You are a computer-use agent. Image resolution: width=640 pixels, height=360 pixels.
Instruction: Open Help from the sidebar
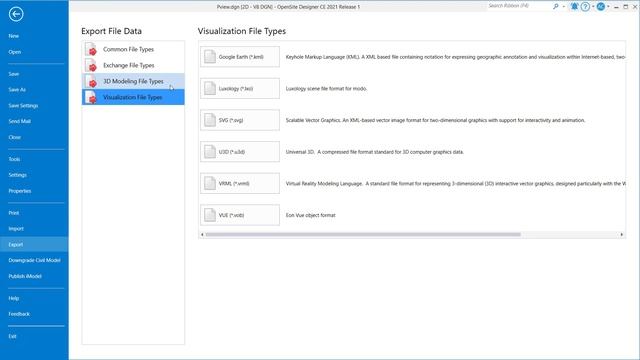(x=14, y=298)
